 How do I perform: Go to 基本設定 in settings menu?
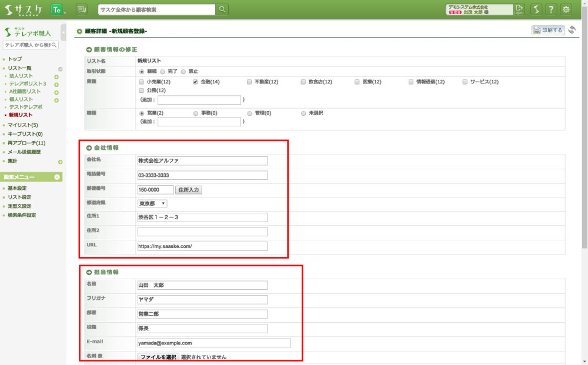click(x=17, y=188)
